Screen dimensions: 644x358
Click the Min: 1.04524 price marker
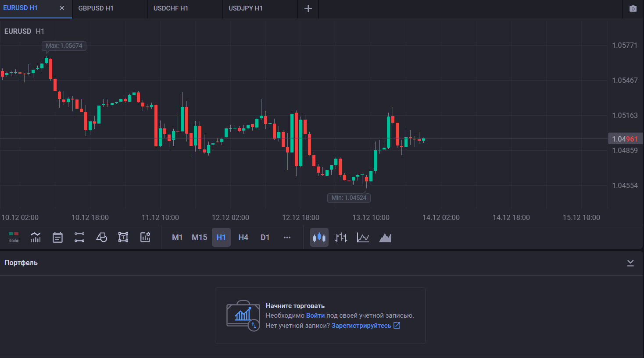click(349, 198)
